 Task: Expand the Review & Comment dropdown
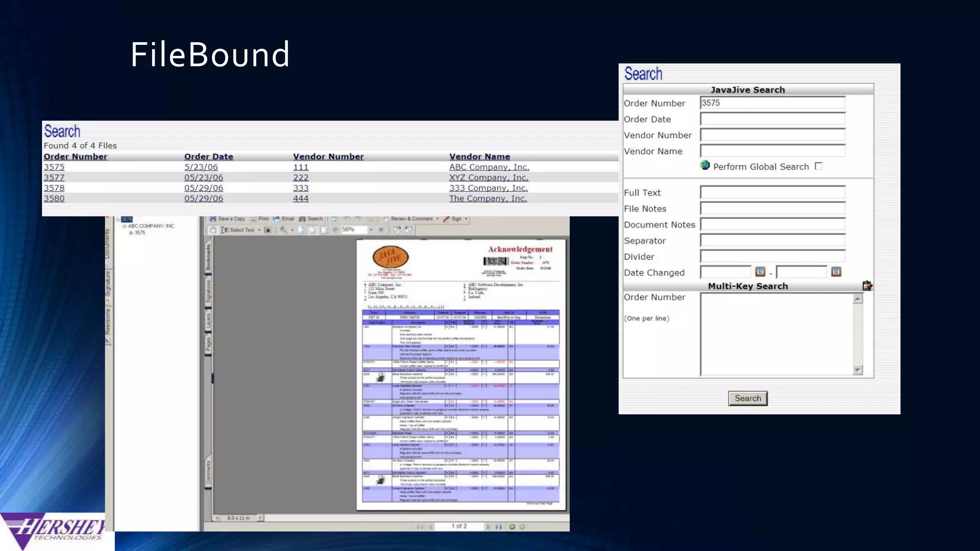coord(437,219)
